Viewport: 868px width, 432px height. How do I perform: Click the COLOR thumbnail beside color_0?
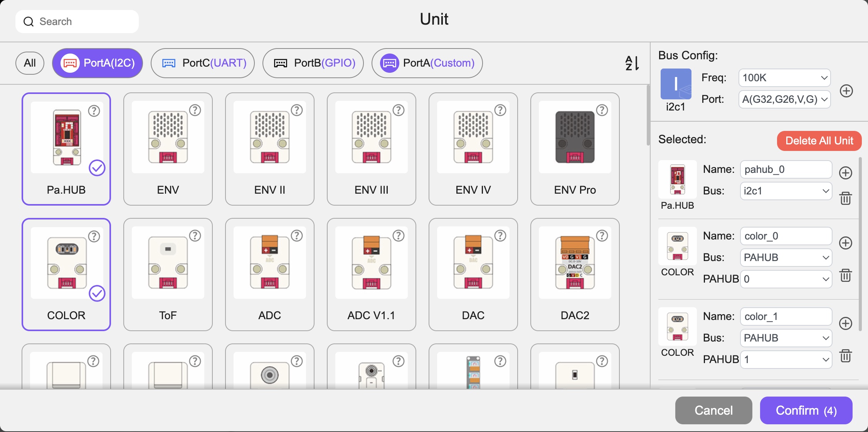tap(678, 246)
